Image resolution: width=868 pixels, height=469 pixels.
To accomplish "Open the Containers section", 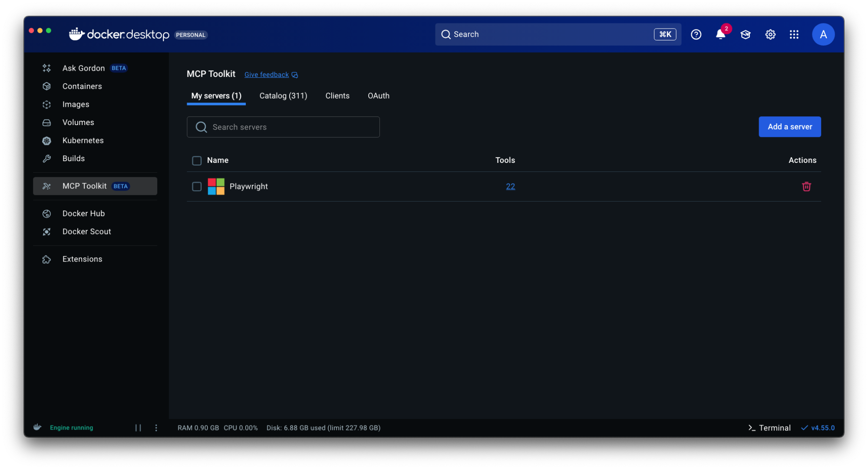I will 82,86.
